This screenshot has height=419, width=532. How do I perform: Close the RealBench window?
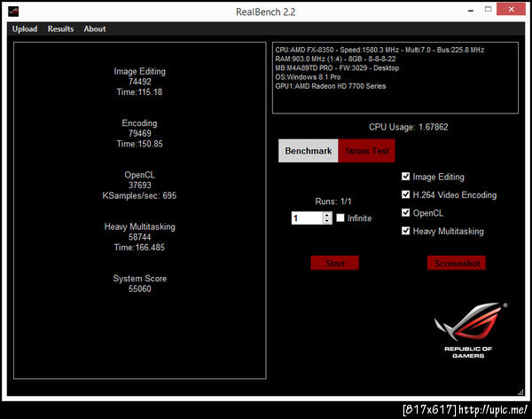tap(512, 9)
